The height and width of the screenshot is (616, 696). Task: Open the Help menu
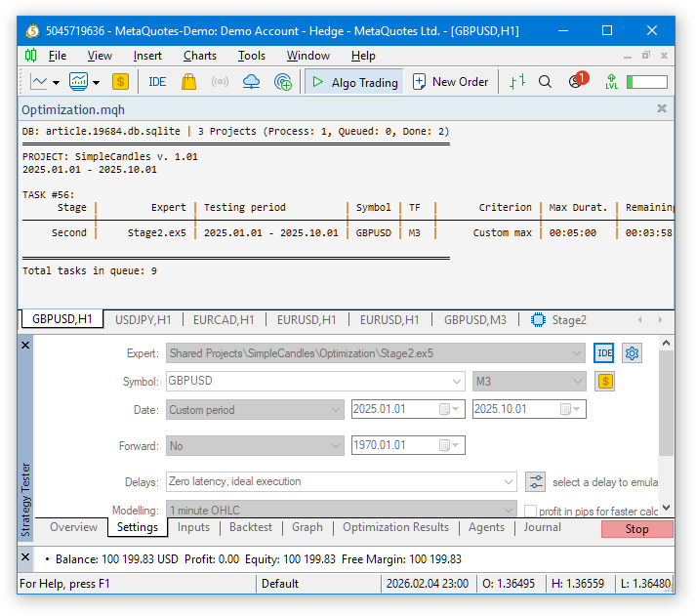[363, 56]
